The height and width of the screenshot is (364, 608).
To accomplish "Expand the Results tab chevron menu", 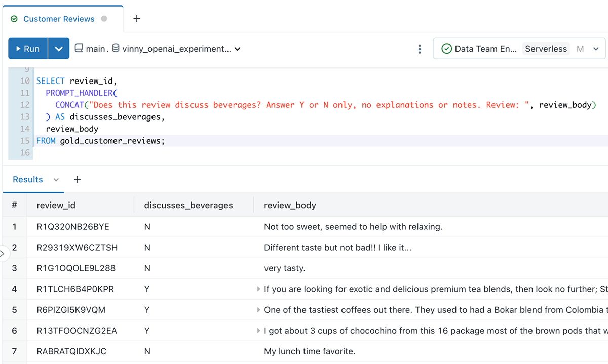I will [56, 180].
